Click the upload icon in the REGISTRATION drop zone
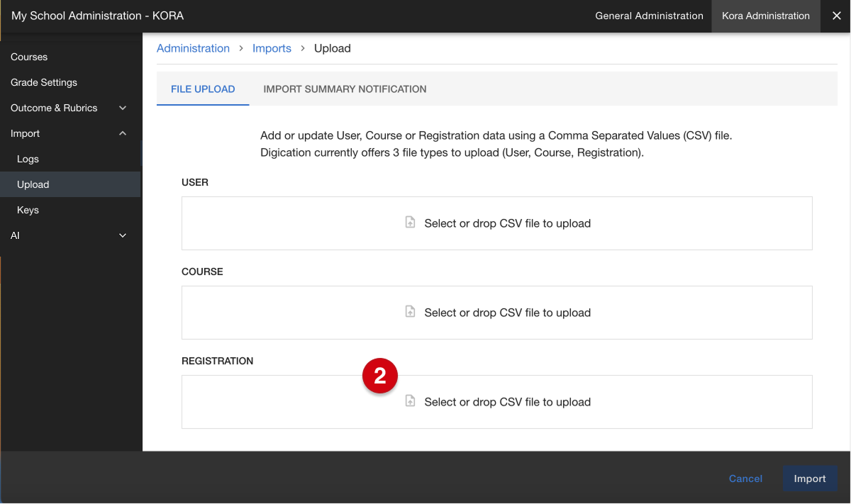 click(410, 401)
